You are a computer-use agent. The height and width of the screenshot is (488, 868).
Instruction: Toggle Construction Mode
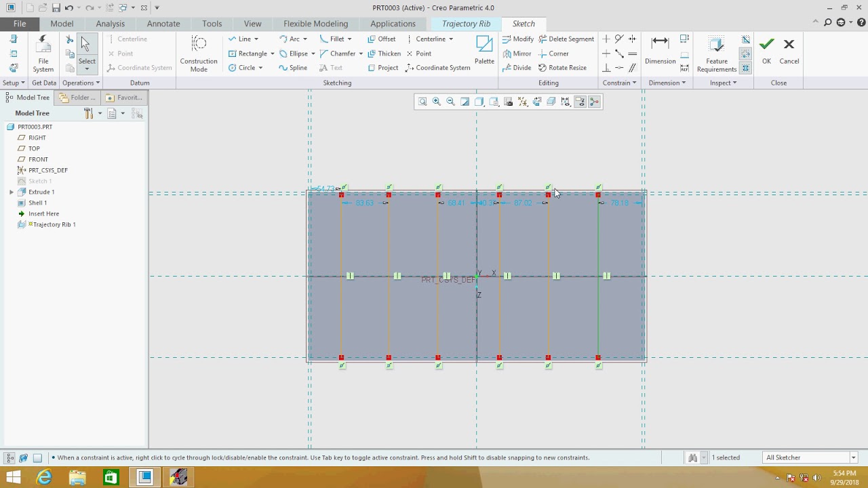(x=199, y=54)
